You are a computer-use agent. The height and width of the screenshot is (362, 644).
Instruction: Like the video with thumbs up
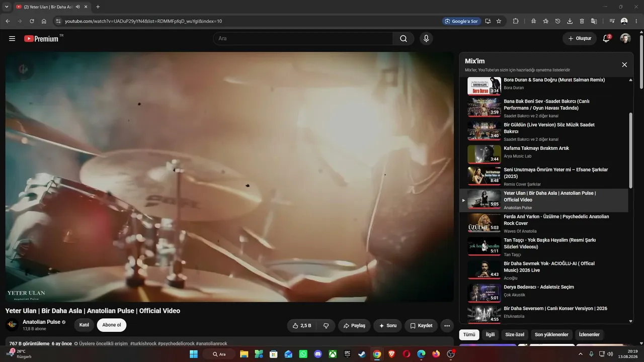tap(302, 325)
